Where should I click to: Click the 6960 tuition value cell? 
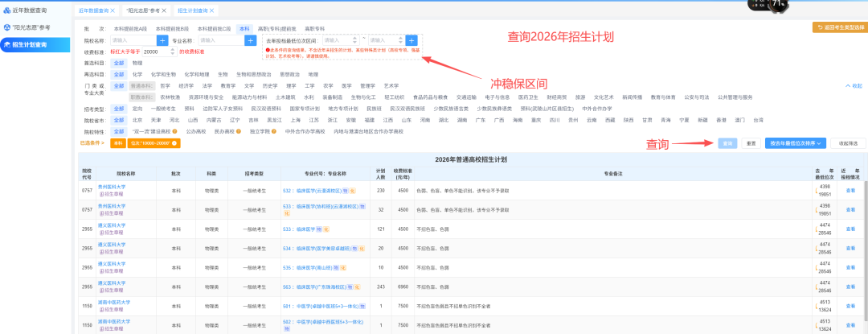401,287
